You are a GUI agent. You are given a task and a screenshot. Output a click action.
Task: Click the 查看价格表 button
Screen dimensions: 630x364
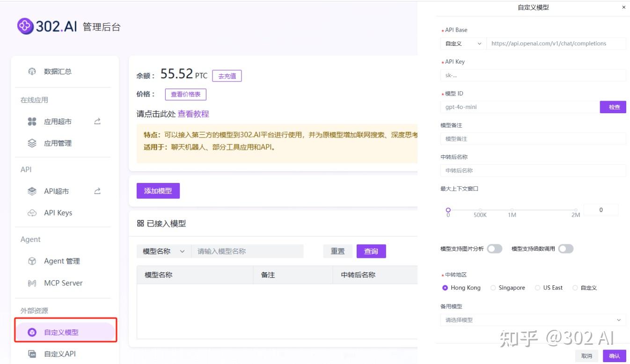click(186, 95)
